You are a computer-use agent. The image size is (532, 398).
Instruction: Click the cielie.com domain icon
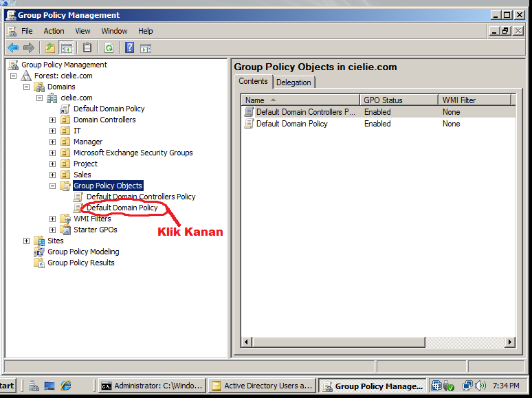pyautogui.click(x=52, y=98)
